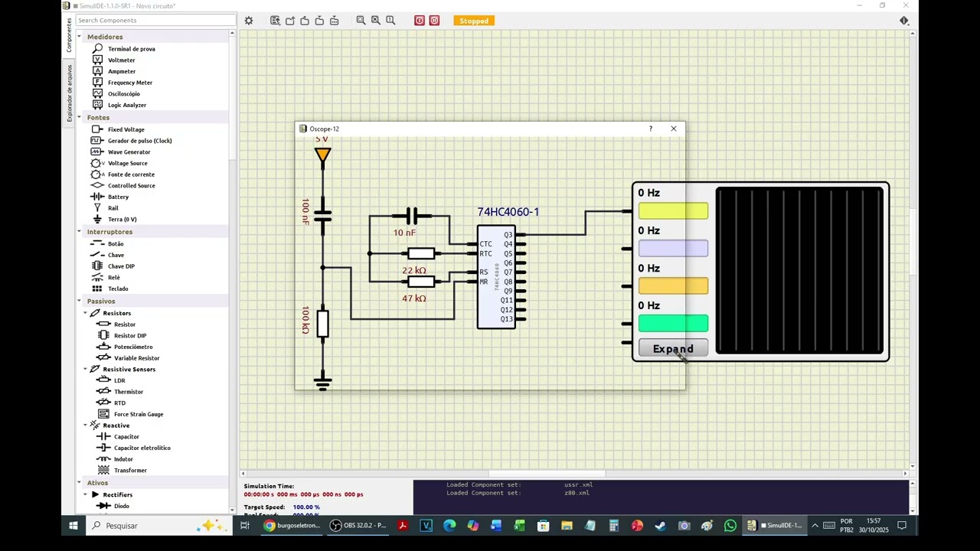980x551 pixels.
Task: Pause the simulation with red pause button
Action: click(434, 21)
